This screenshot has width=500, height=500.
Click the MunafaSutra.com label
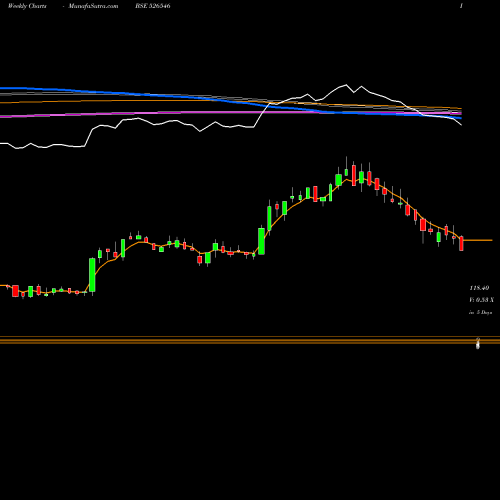(93, 6)
